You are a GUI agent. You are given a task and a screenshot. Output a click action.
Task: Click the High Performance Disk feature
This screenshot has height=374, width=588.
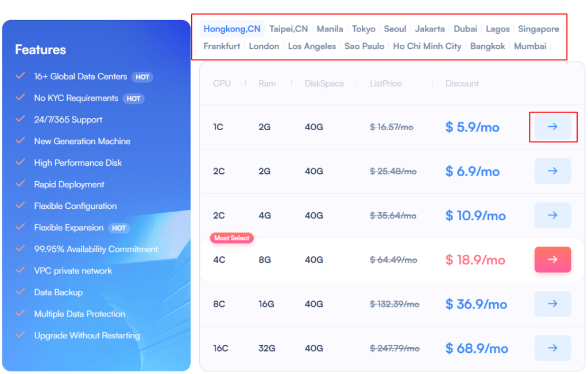(x=78, y=163)
